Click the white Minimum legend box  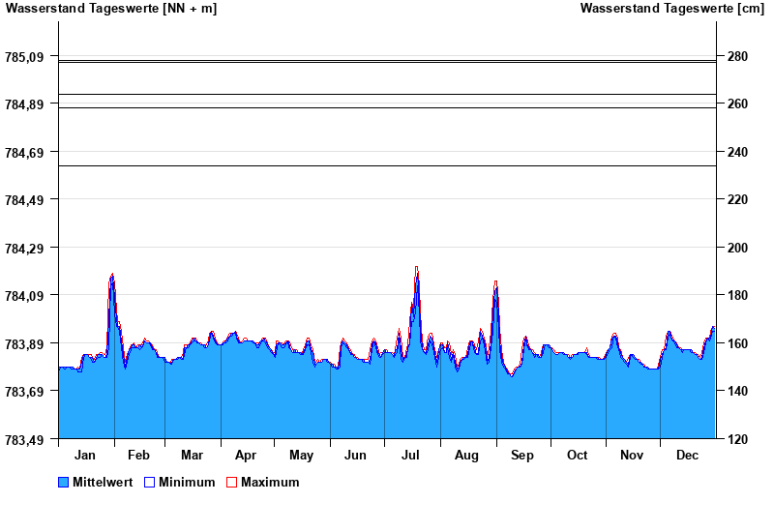tap(150, 483)
